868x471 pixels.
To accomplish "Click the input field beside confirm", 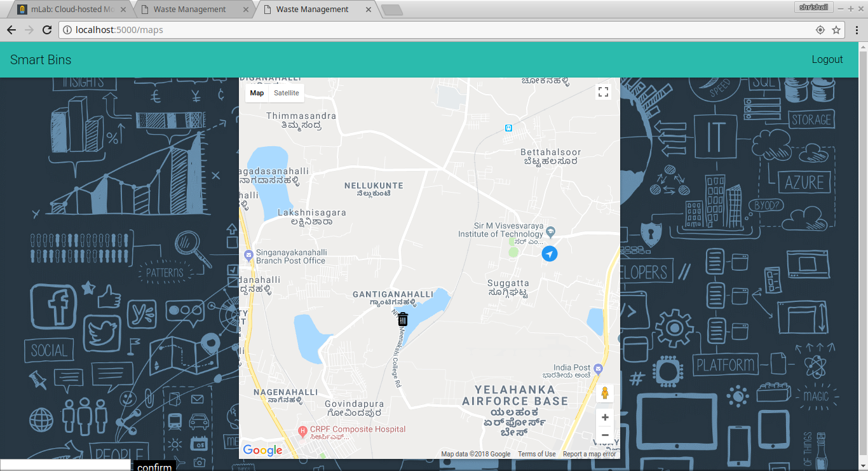I will (x=65, y=465).
